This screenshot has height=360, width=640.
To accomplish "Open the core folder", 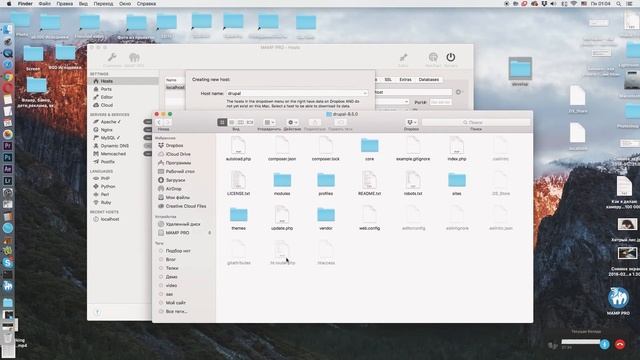I will tap(369, 146).
